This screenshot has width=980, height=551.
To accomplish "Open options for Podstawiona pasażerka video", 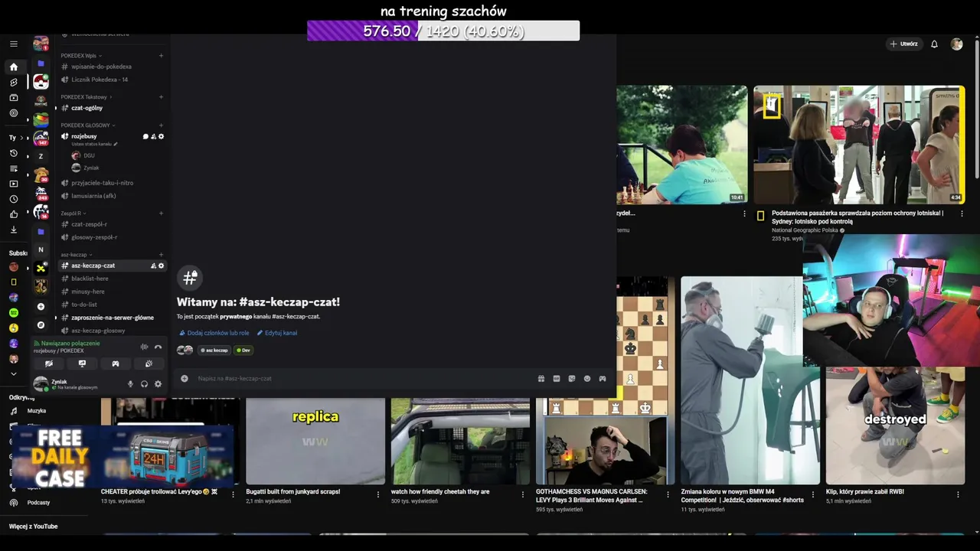I will click(x=962, y=214).
